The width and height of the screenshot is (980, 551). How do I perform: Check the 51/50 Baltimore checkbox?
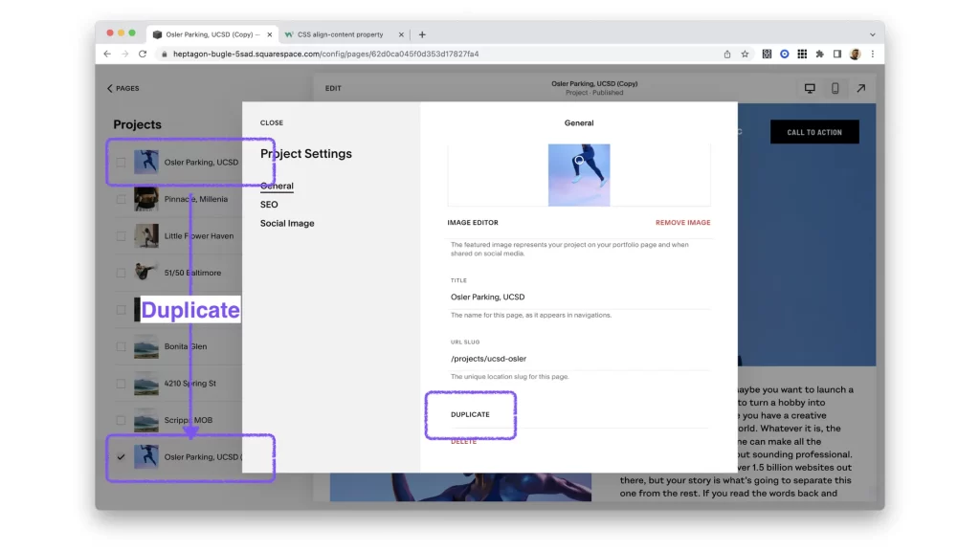tap(121, 273)
